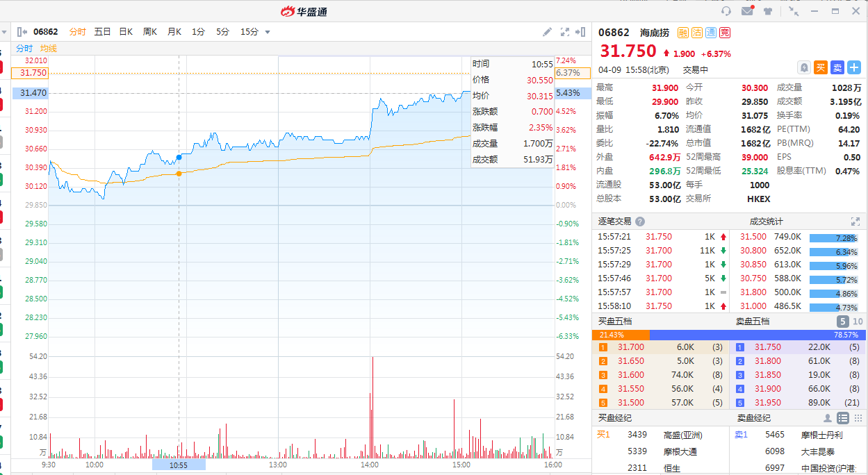Open the skin theme shirt icon
This screenshot has width=868, height=475.
(768, 11)
